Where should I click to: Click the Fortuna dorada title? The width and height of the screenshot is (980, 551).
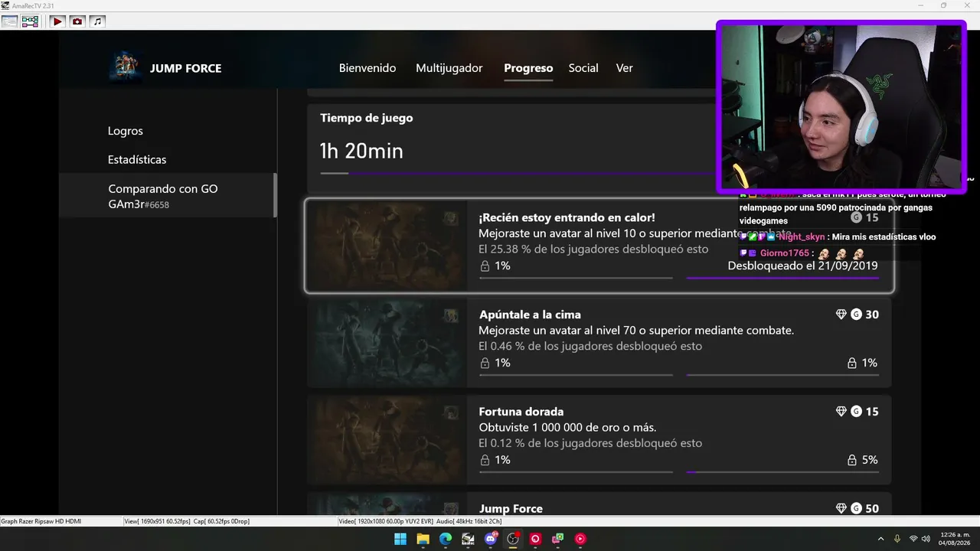(521, 412)
